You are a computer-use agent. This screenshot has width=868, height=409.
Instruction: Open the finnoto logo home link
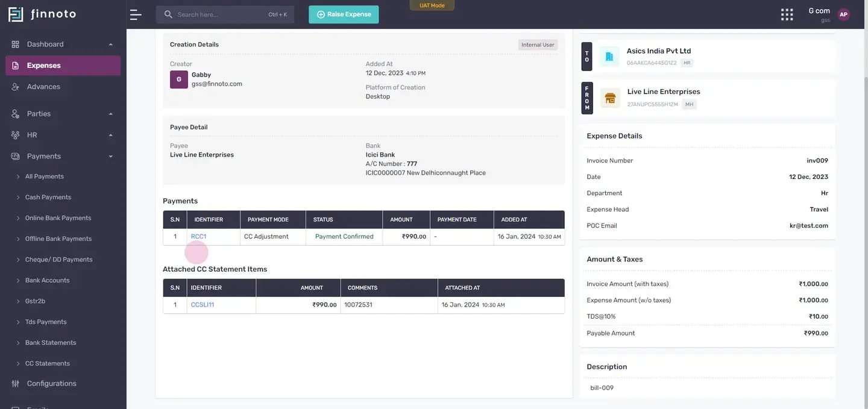click(42, 14)
